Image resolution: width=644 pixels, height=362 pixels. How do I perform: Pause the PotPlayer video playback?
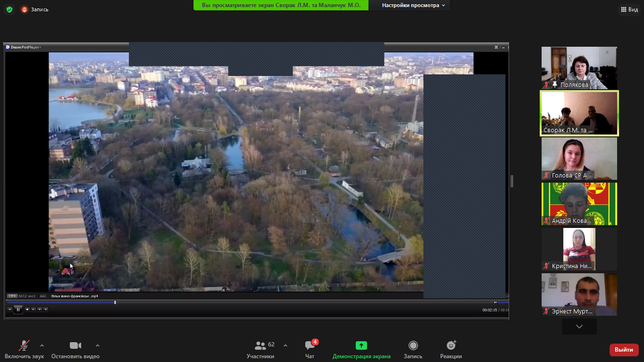pos(18,310)
